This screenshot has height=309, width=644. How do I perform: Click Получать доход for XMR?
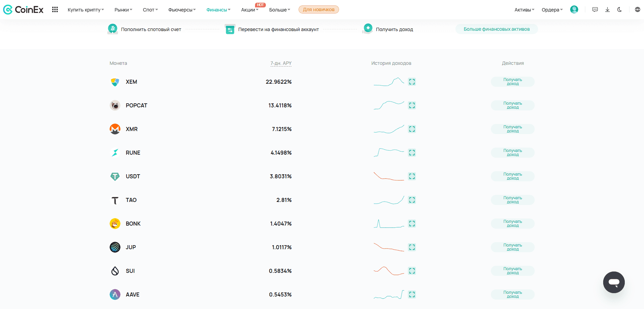point(513,129)
